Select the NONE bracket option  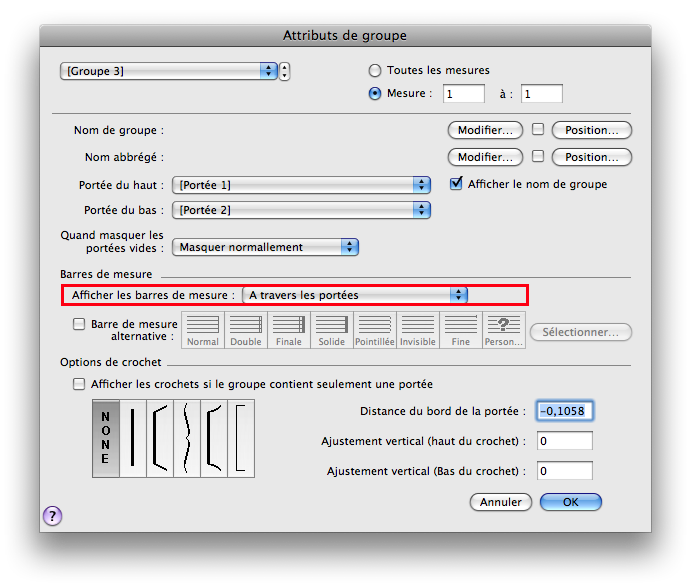pyautogui.click(x=105, y=438)
